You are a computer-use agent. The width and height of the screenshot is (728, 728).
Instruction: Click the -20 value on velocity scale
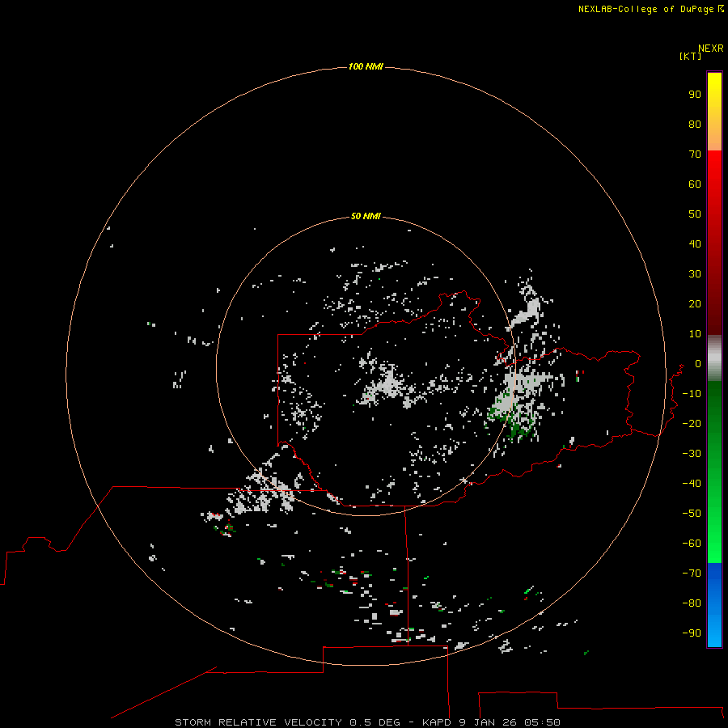click(692, 423)
